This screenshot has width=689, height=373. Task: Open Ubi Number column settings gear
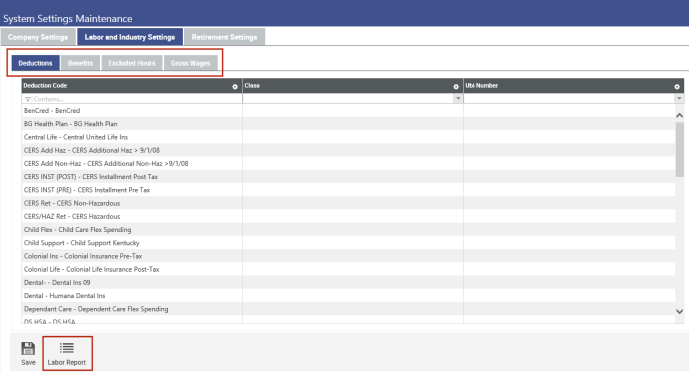(x=677, y=87)
